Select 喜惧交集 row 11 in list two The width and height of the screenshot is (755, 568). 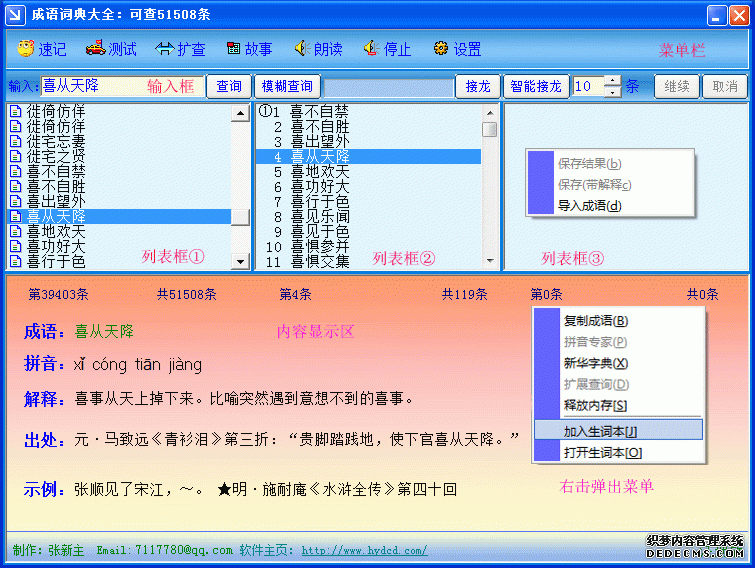point(368,261)
